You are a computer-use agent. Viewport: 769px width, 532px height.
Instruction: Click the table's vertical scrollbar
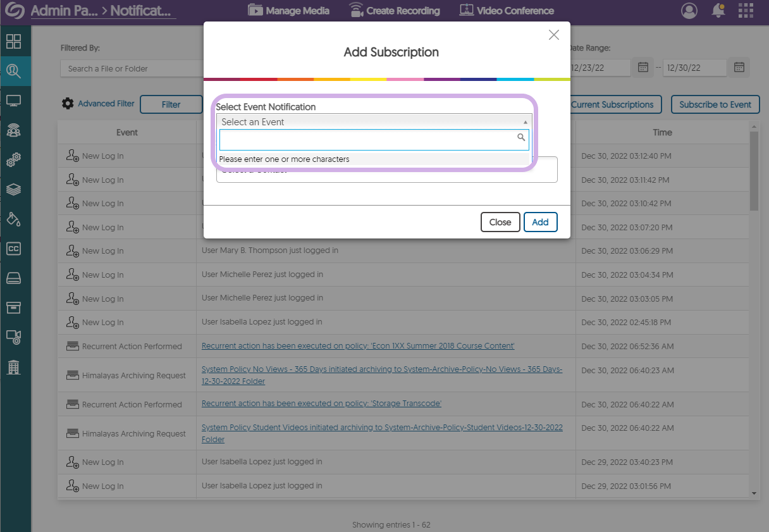[x=753, y=171]
